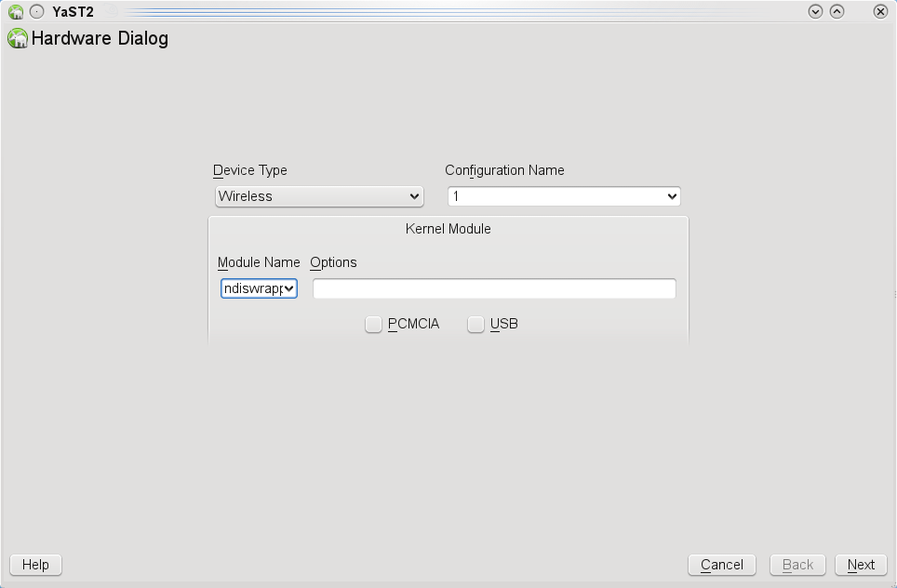Viewport: 897px width, 588px height.
Task: Tick the USB checkbox
Action: pyautogui.click(x=475, y=325)
